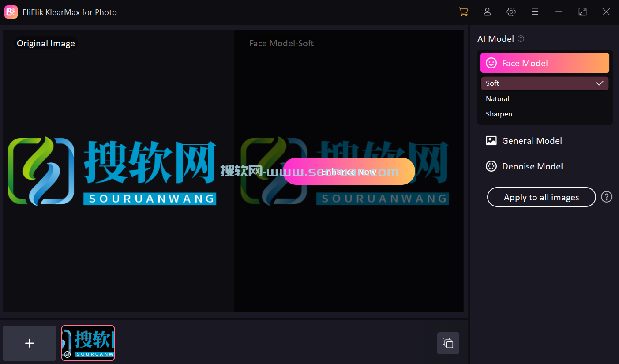Click the Face Model smiley icon
619x364 pixels.
coord(491,63)
